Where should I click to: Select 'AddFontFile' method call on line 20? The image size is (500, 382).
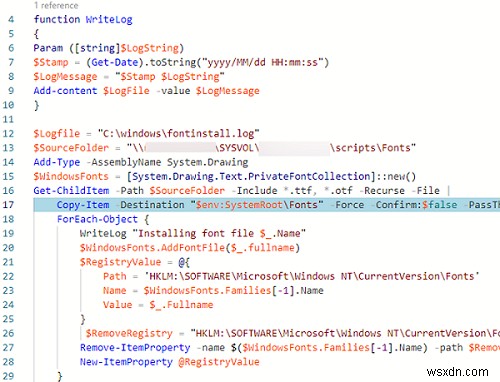pos(193,248)
